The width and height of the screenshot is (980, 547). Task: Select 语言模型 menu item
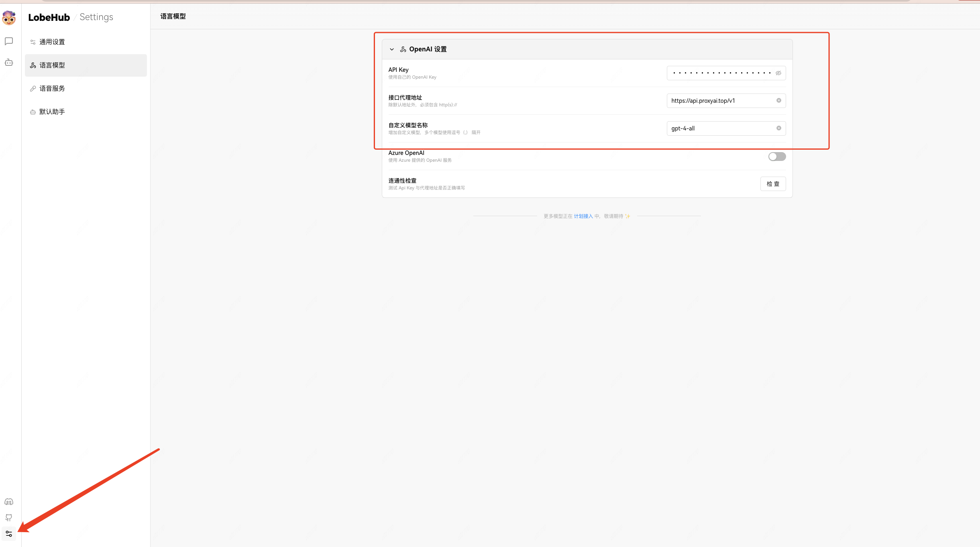tap(52, 65)
